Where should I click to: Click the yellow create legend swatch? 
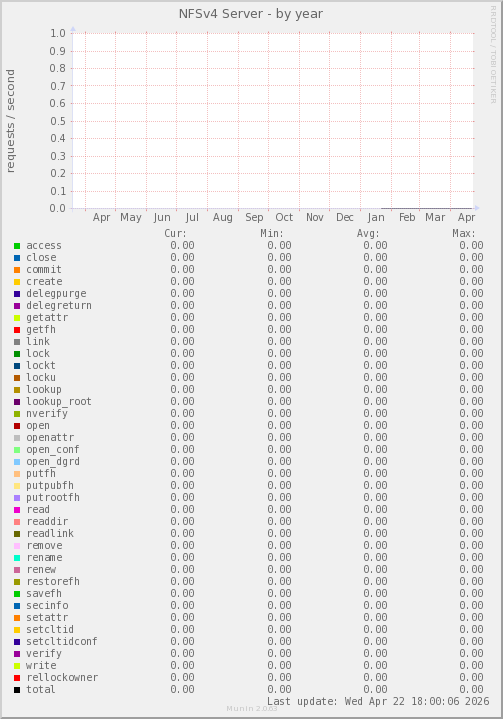click(x=17, y=282)
